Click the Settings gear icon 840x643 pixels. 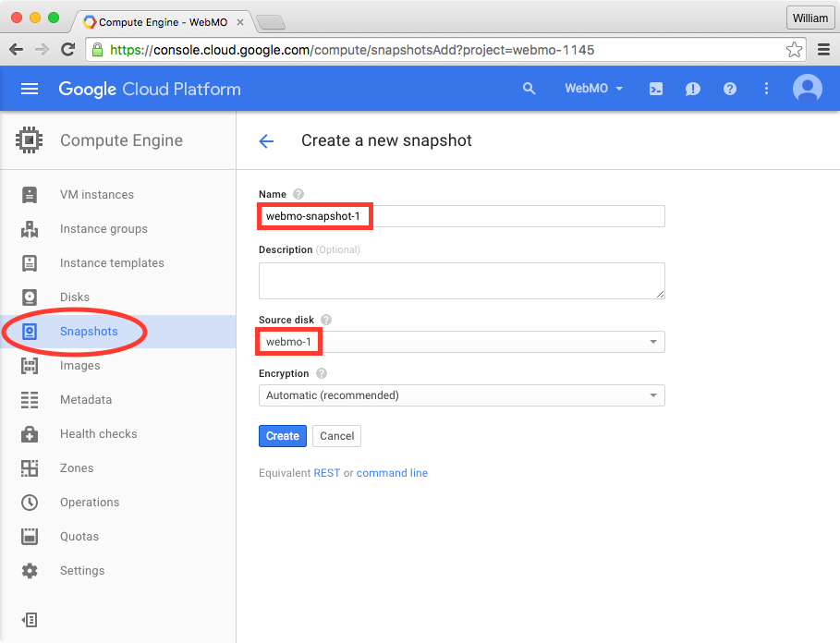30,571
